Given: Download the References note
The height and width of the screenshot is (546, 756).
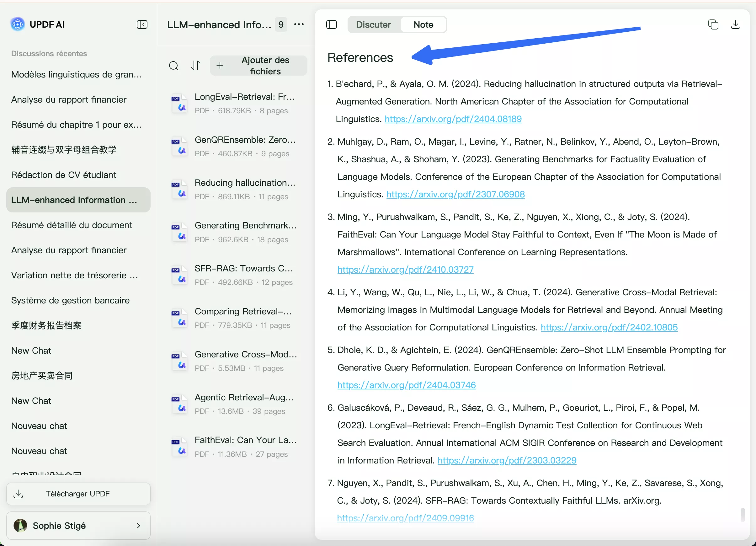Looking at the screenshot, I should tap(736, 24).
